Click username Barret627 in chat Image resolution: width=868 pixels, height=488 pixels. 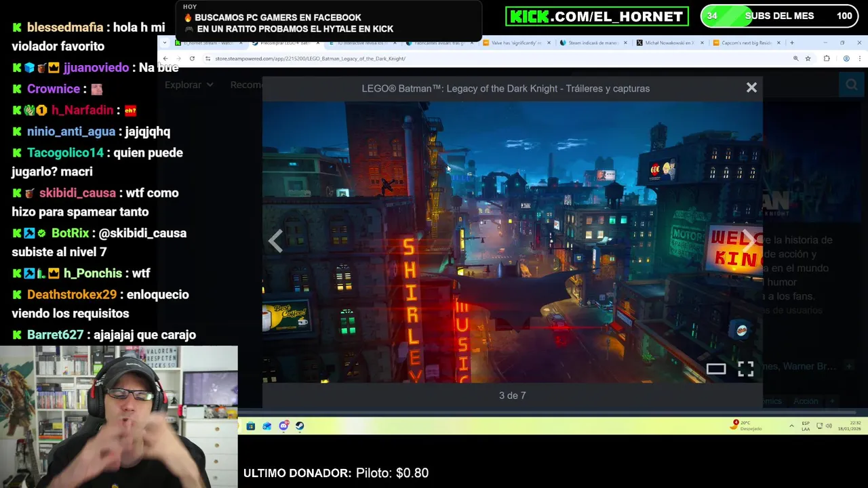click(x=56, y=335)
